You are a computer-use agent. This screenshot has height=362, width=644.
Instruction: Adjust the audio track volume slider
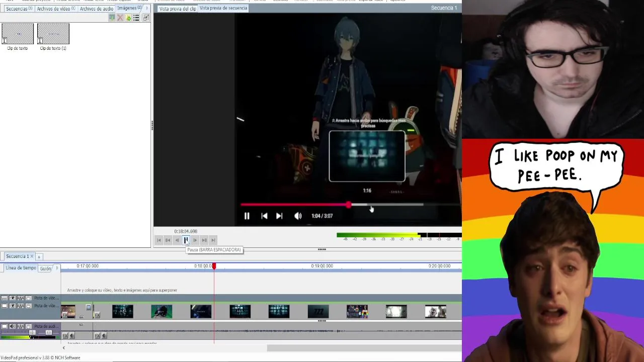pos(33,332)
